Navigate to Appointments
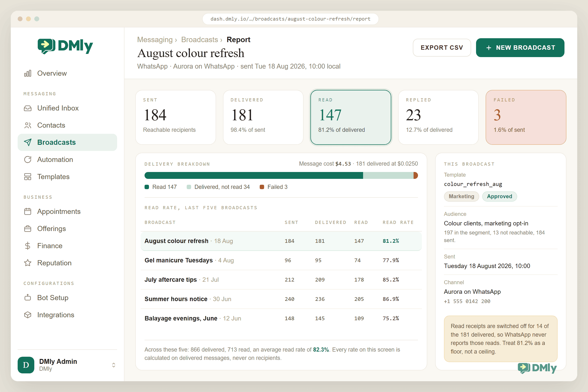This screenshot has height=392, width=588. point(67,211)
